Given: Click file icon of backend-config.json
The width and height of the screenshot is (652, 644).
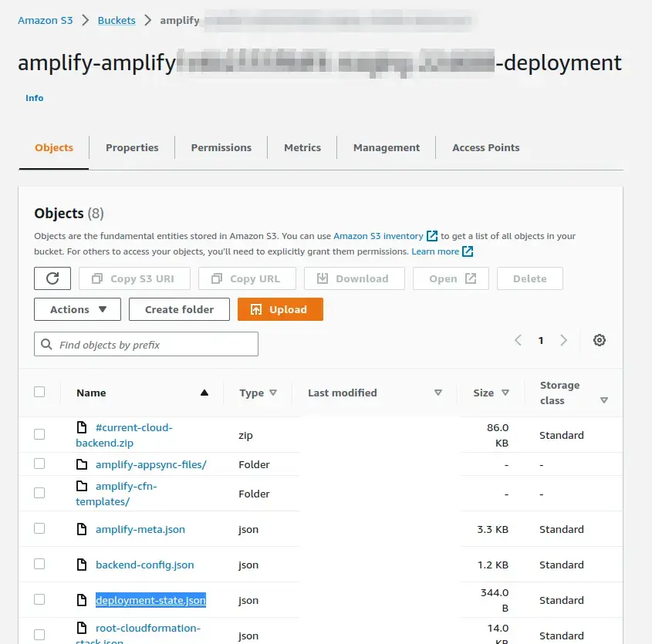Looking at the screenshot, I should point(82,565).
